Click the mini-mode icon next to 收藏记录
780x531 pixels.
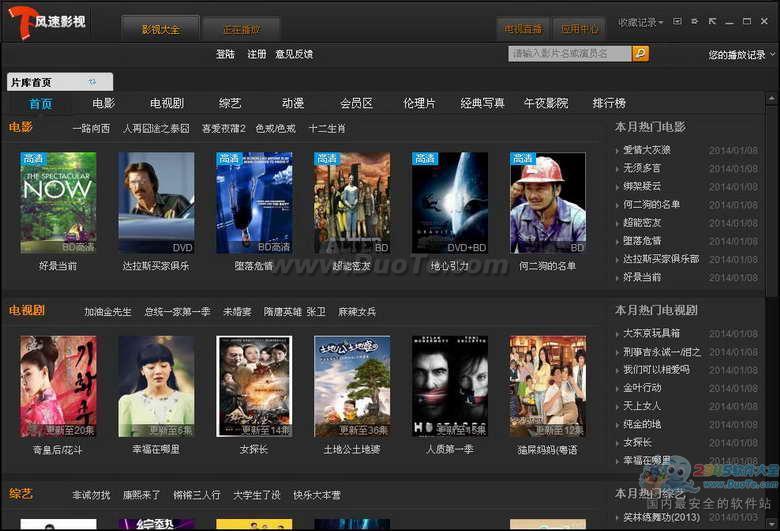point(677,21)
